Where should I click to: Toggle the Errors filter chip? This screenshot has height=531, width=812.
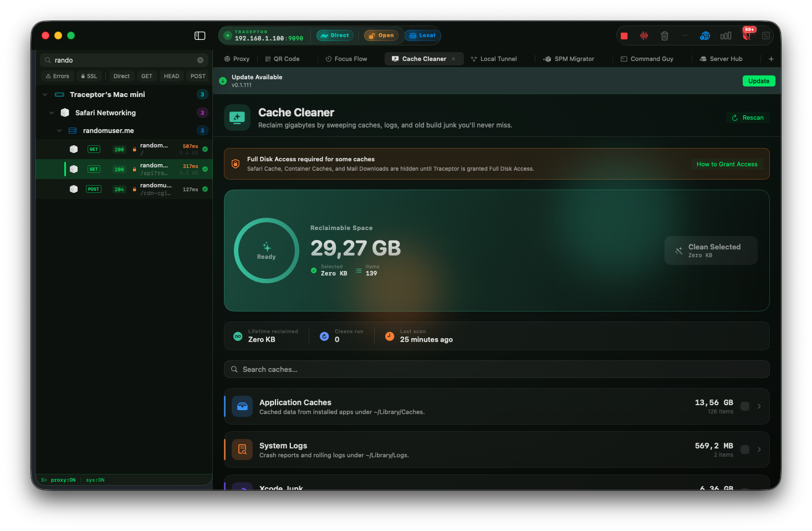tap(58, 76)
